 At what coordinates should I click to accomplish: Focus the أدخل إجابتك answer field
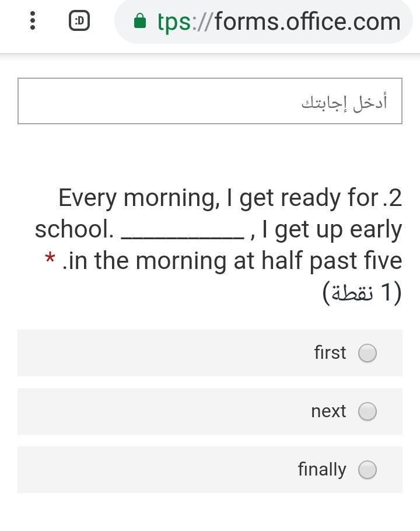tap(210, 101)
